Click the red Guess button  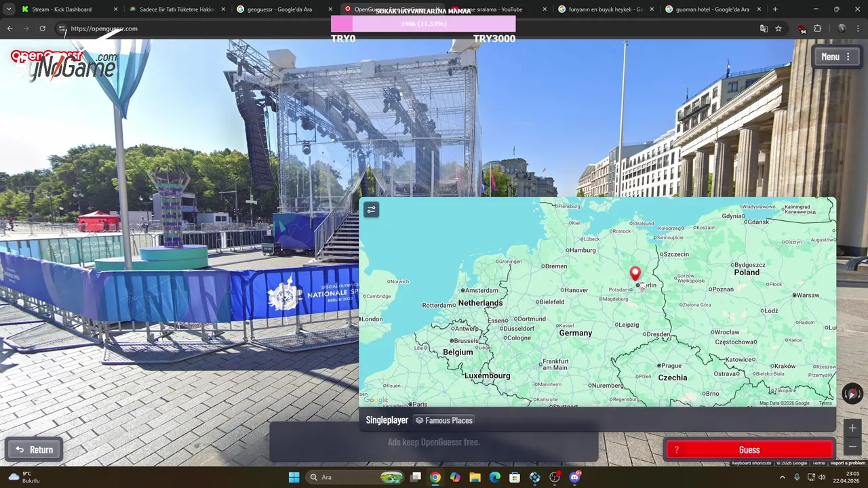pyautogui.click(x=749, y=450)
